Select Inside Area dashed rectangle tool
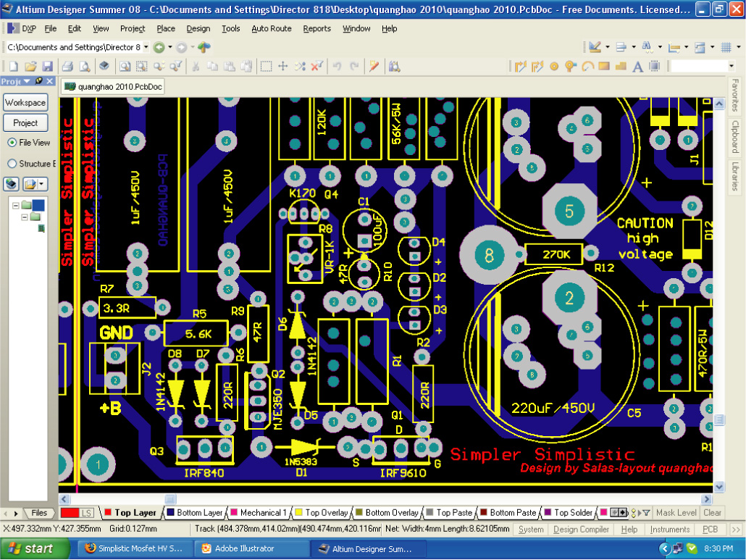The height and width of the screenshot is (560, 746). click(x=266, y=67)
